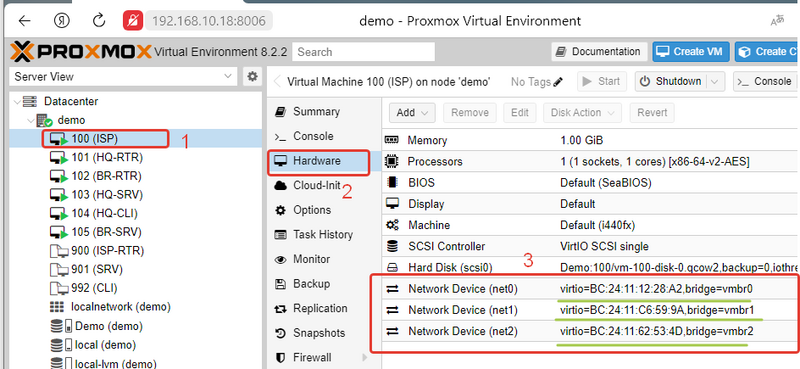Screen dimensions: 800x369
Task: Collapse the demo node expander
Action: pos(32,120)
